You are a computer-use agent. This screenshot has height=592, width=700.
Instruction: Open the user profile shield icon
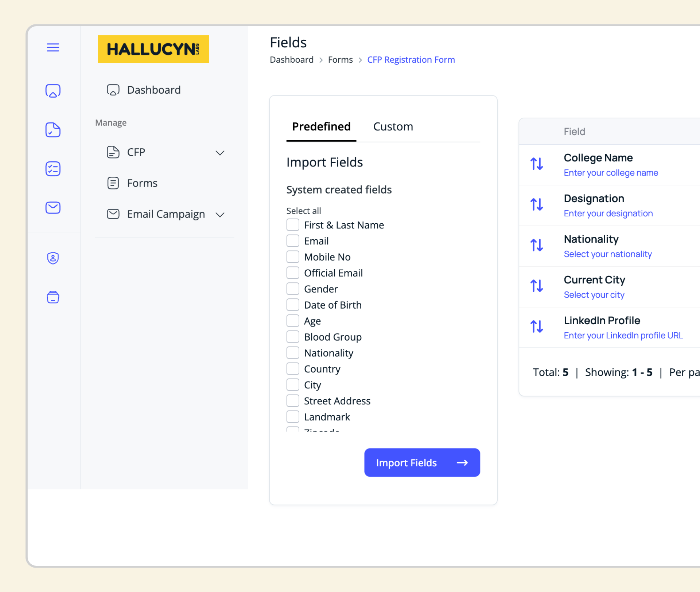click(53, 258)
